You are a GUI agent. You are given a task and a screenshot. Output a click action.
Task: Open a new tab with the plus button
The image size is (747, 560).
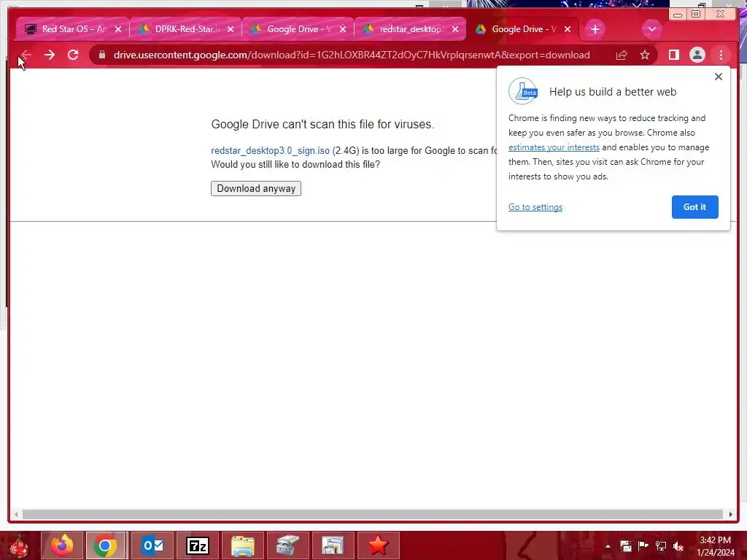tap(595, 29)
